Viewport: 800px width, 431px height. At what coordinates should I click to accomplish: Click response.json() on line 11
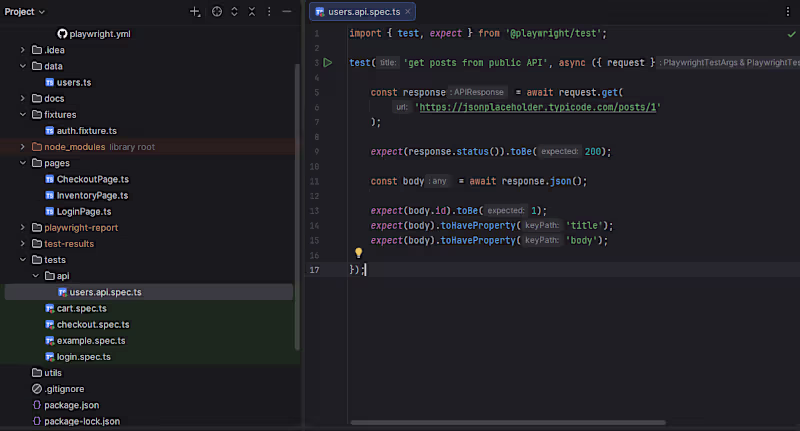[542, 181]
